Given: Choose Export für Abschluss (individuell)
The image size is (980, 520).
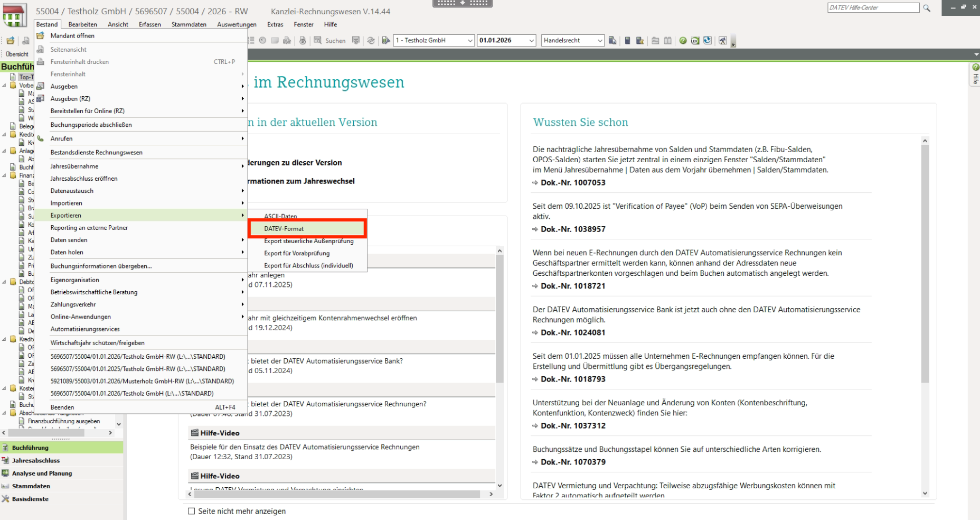Looking at the screenshot, I should tap(307, 265).
